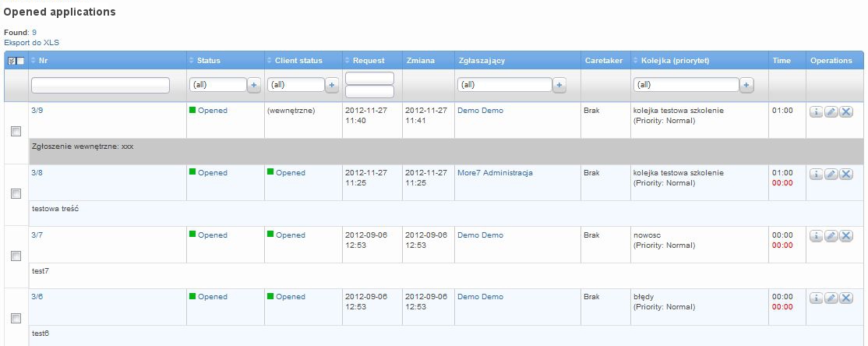Select the checkbox for row 3/7

(x=16, y=256)
